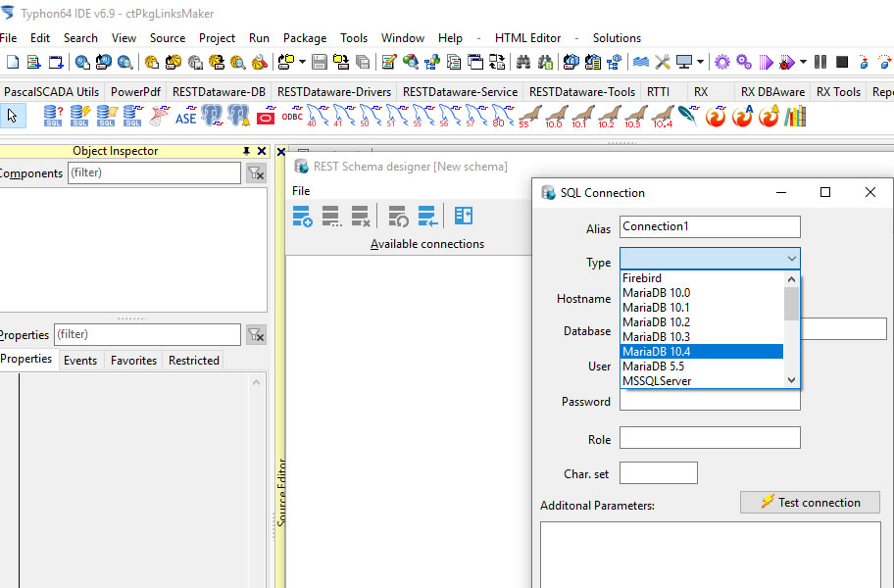Click the Alias field containing Connection1
The width and height of the screenshot is (894, 588).
710,226
